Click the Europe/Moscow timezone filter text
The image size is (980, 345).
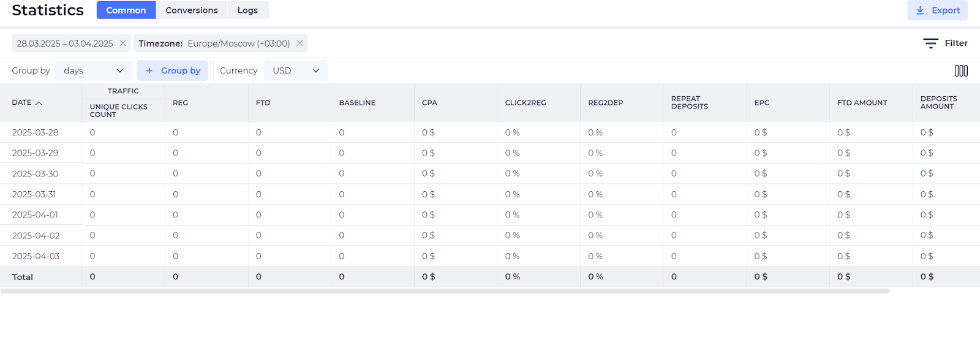tap(238, 44)
